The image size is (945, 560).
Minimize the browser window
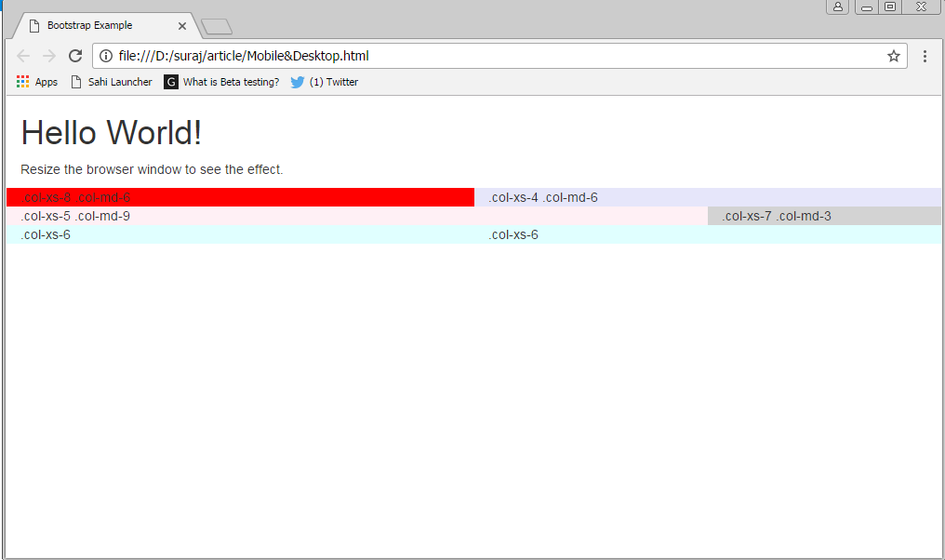(x=867, y=7)
